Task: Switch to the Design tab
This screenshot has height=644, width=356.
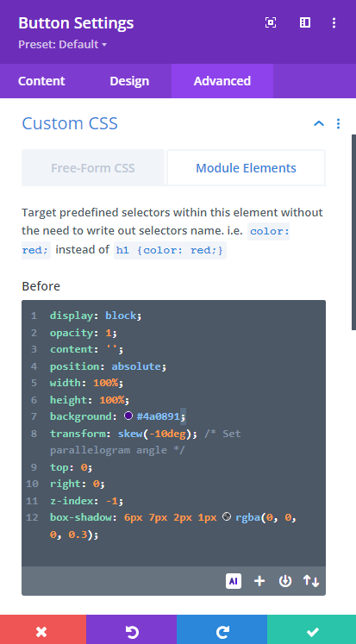Action: (129, 81)
